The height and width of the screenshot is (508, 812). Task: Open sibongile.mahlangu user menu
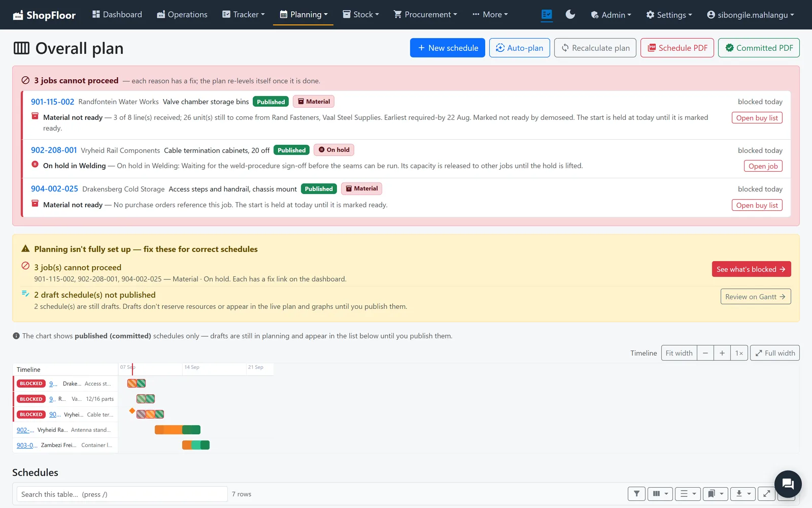[750, 15]
